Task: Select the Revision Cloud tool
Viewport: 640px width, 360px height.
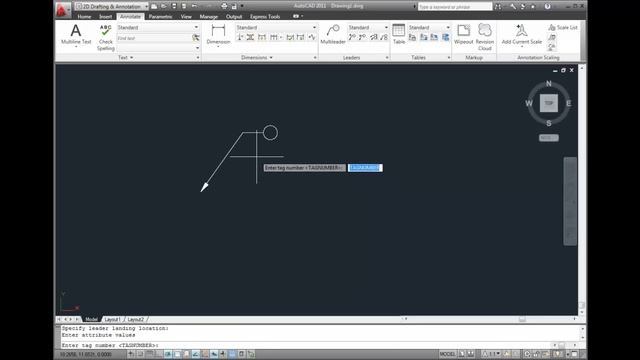Action: point(485,37)
